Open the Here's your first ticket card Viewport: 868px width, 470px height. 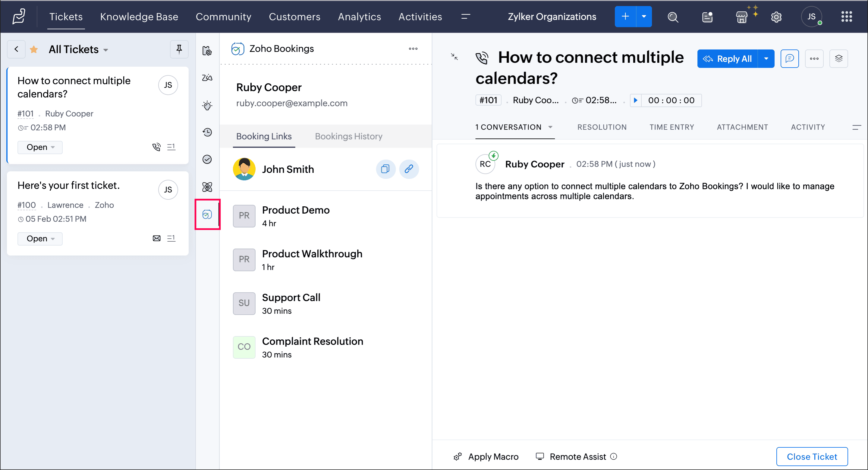(x=68, y=186)
